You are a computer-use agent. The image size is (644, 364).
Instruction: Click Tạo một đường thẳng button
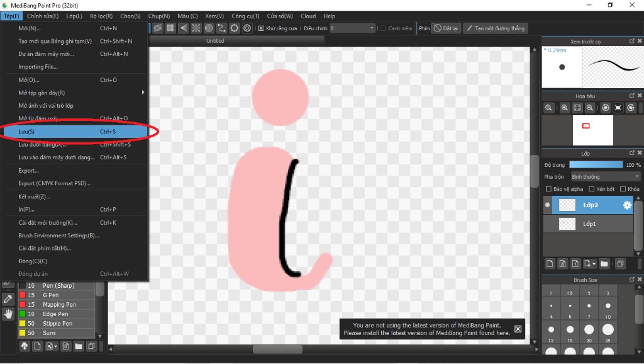[x=496, y=28]
